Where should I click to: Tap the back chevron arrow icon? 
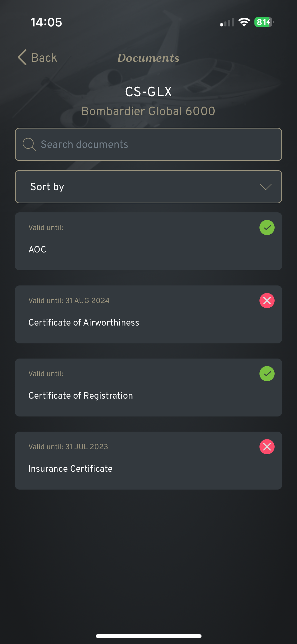pos(22,57)
